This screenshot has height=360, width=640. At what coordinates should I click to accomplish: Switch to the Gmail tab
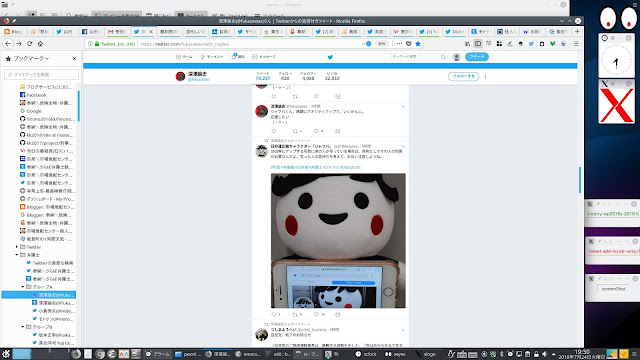pyautogui.click(x=117, y=31)
